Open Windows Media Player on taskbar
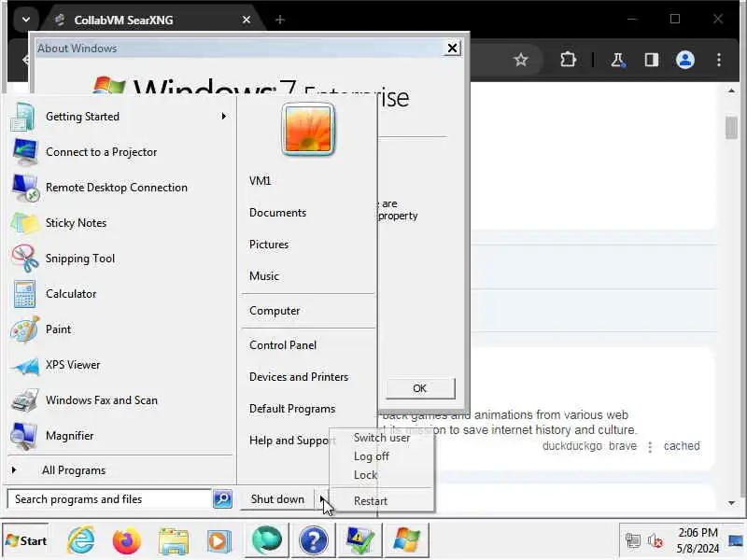Image resolution: width=747 pixels, height=560 pixels. [x=219, y=540]
